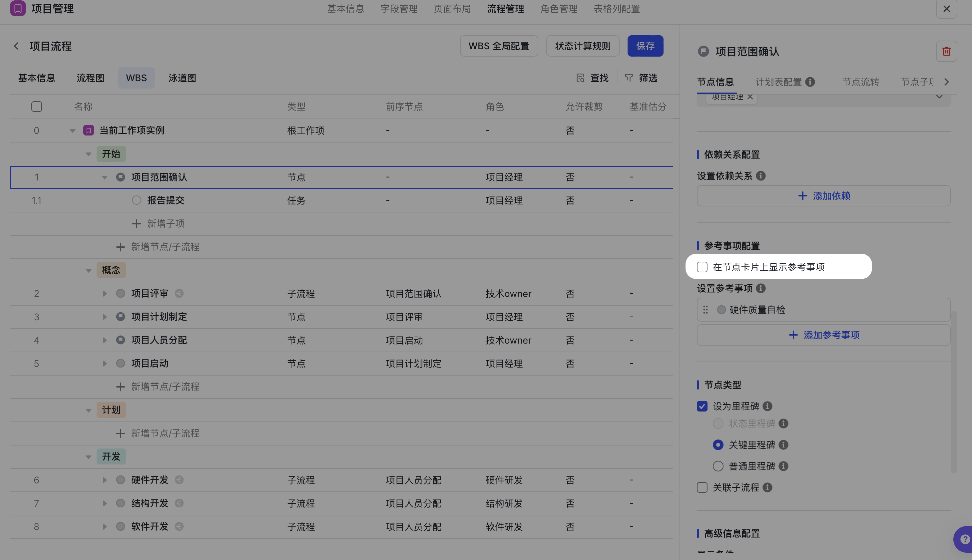Click the 保存 button
Screen dimensions: 972x560
[x=645, y=46]
